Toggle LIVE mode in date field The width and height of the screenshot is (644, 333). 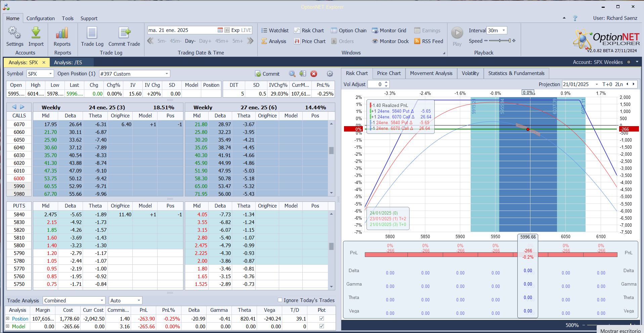coord(246,30)
